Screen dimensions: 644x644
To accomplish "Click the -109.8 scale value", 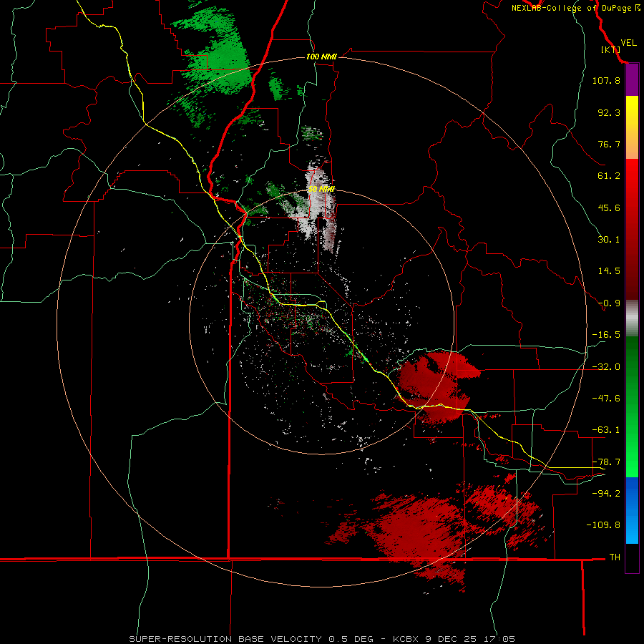I will click(x=603, y=525).
